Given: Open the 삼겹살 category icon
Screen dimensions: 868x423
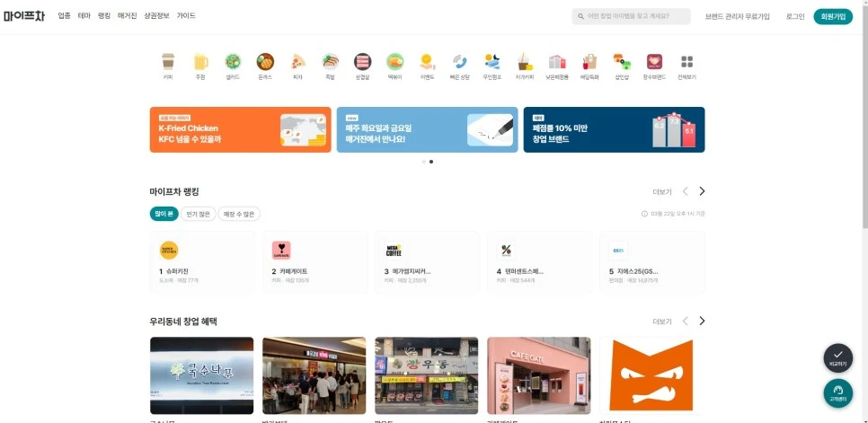Looking at the screenshot, I should click(363, 61).
